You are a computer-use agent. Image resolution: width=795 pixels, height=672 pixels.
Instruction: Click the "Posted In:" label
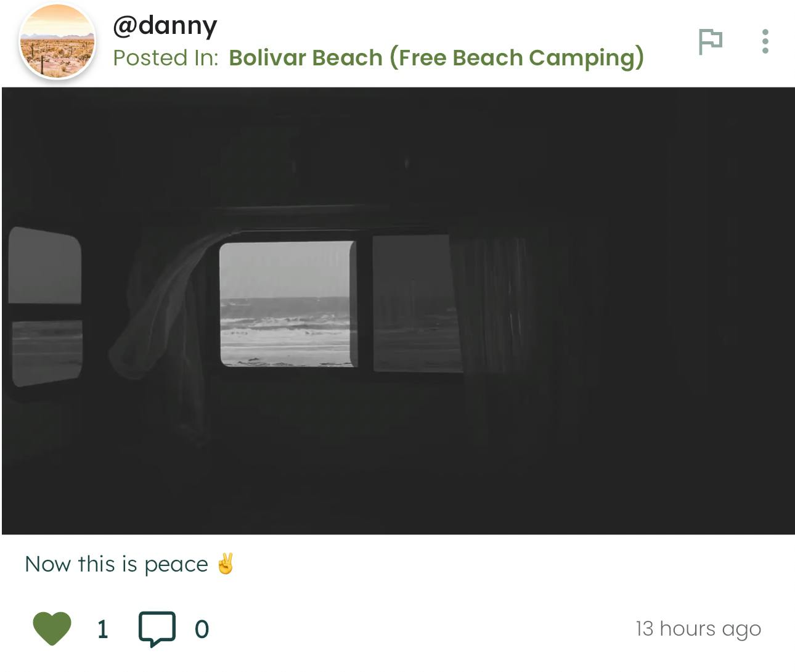click(166, 57)
